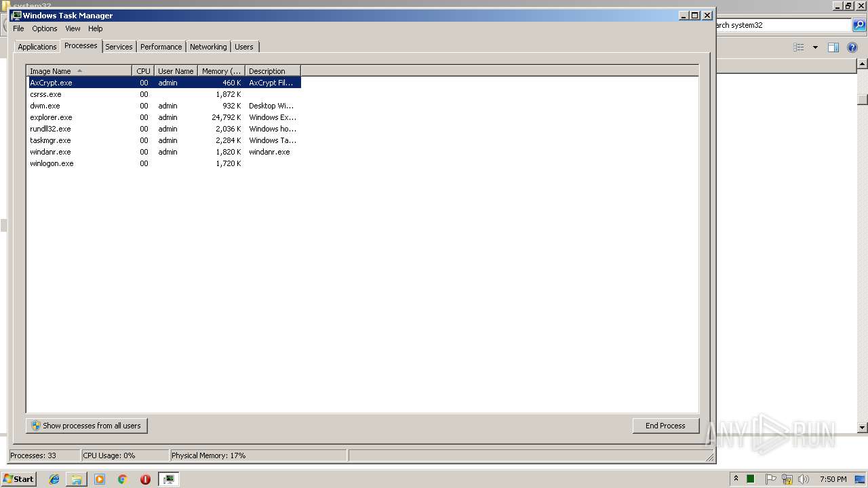Click the End Process button
Image resolution: width=868 pixels, height=488 pixels.
(x=665, y=426)
